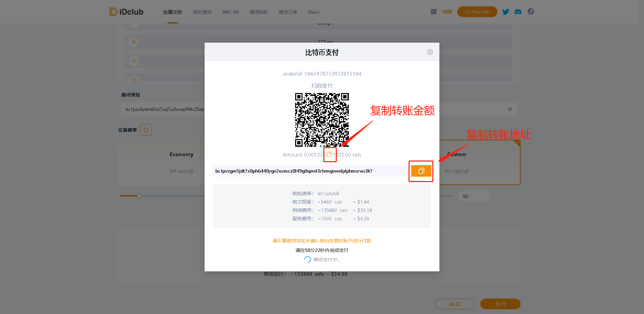Open the grid apps icon
Screen dimensions: 644x314
(434, 12)
